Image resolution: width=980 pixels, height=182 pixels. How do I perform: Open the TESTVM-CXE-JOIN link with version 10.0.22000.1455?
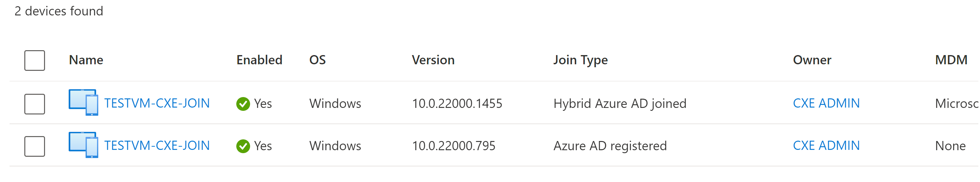[157, 103]
